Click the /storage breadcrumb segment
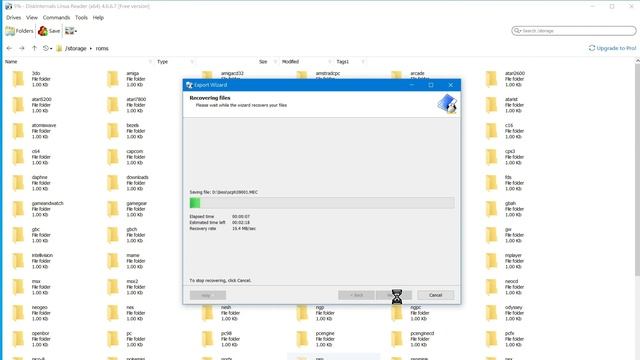This screenshot has height=360, width=640. point(76,48)
